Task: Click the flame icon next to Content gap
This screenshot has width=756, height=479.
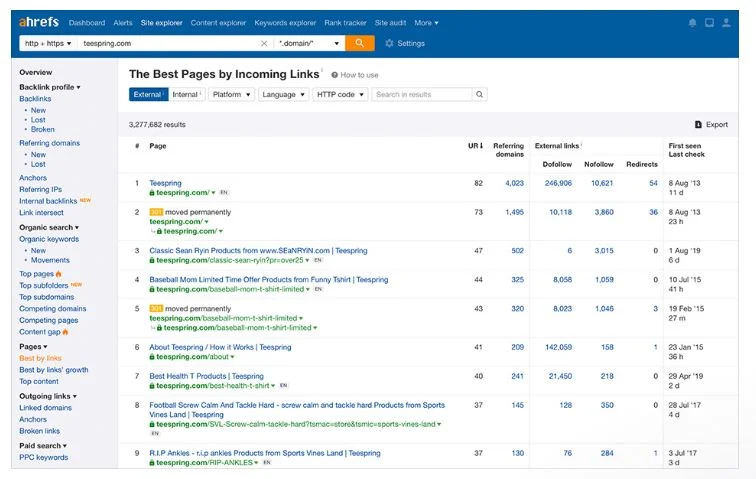Action: coord(65,332)
